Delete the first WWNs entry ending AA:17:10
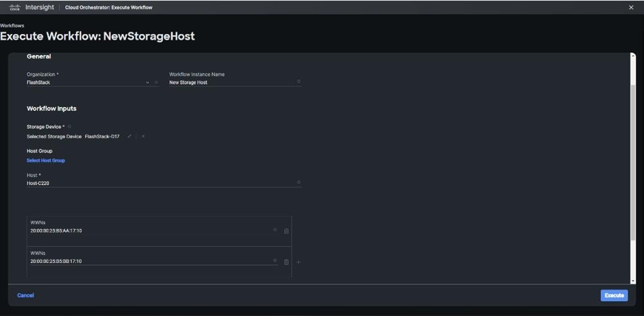Screen dimensions: 644x316 [x=287, y=231]
